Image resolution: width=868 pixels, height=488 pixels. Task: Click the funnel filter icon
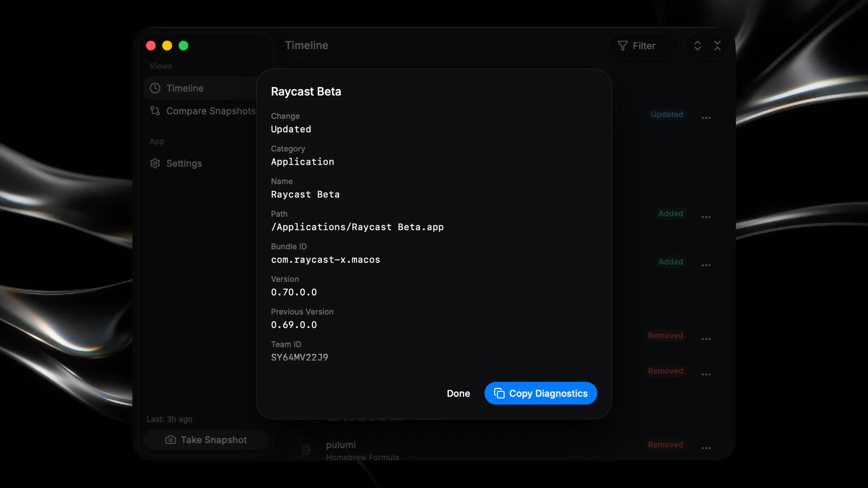point(622,46)
